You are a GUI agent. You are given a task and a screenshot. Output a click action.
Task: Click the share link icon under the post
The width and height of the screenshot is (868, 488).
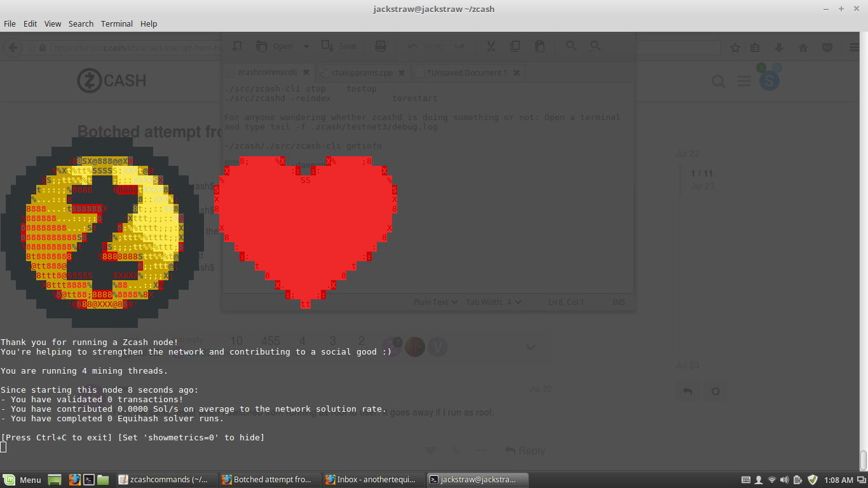point(456,451)
